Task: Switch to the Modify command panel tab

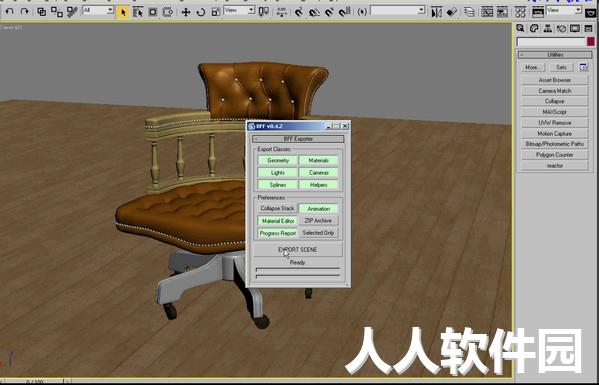Action: [x=534, y=29]
